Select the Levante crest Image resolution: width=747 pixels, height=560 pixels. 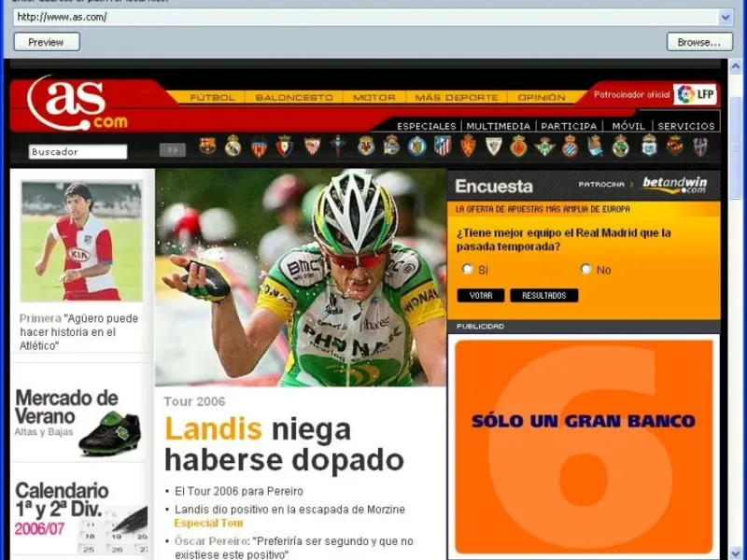point(700,146)
